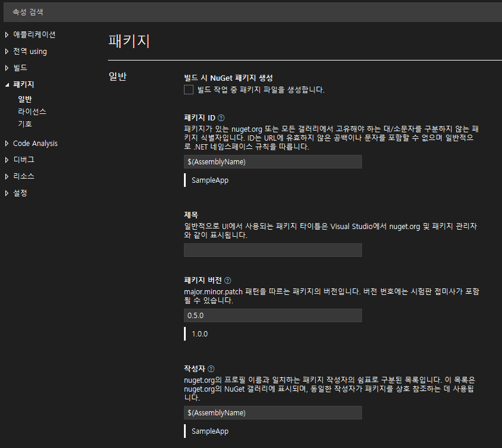The height and width of the screenshot is (448, 502).
Task: Open the Code Analysis sidebar item
Action: coord(35,144)
